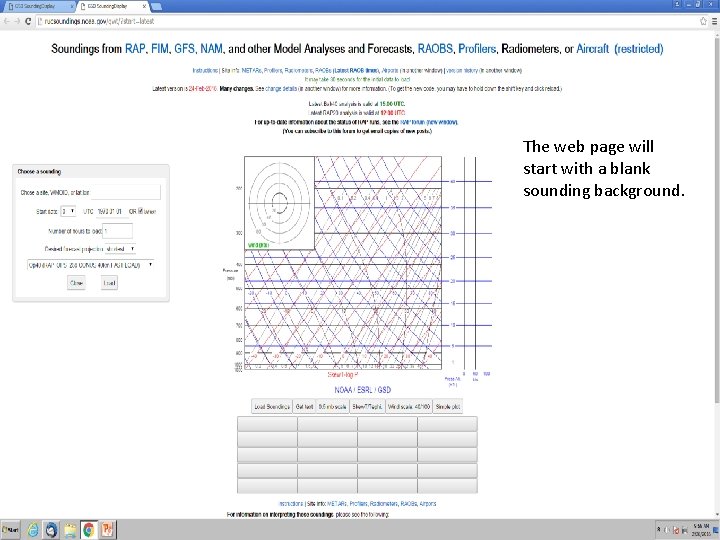Click the Wind scale button
The height and width of the screenshot is (540, 720).
coord(409,406)
